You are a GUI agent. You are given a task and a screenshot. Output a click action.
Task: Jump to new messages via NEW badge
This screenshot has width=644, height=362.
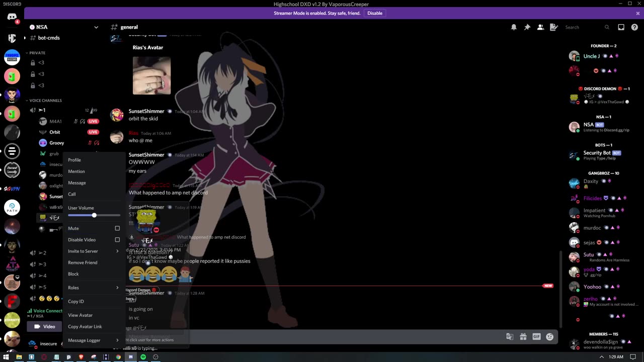point(548,286)
